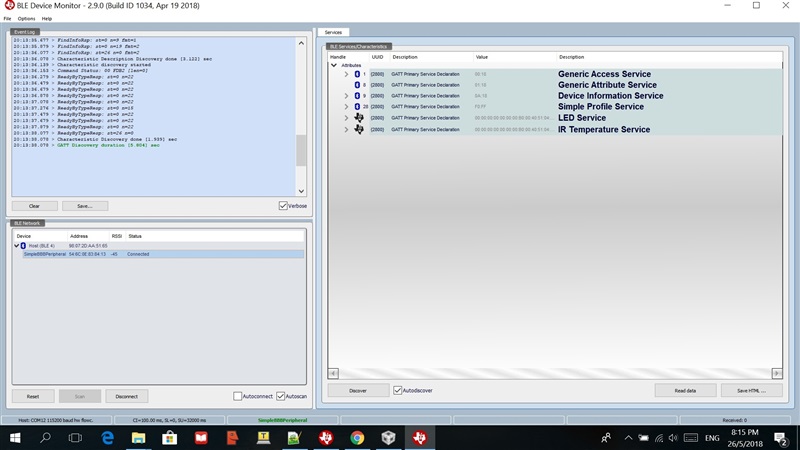Open Microsoft Store from taskbar
The width and height of the screenshot is (800, 450).
(x=170, y=438)
